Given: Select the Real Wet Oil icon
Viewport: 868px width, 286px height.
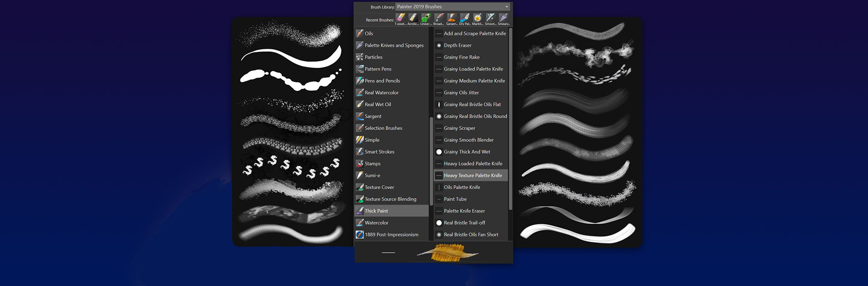Looking at the screenshot, I should coord(360,104).
